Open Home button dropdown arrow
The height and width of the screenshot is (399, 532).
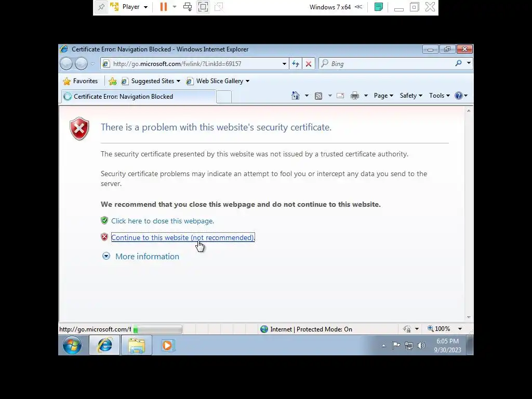click(307, 96)
